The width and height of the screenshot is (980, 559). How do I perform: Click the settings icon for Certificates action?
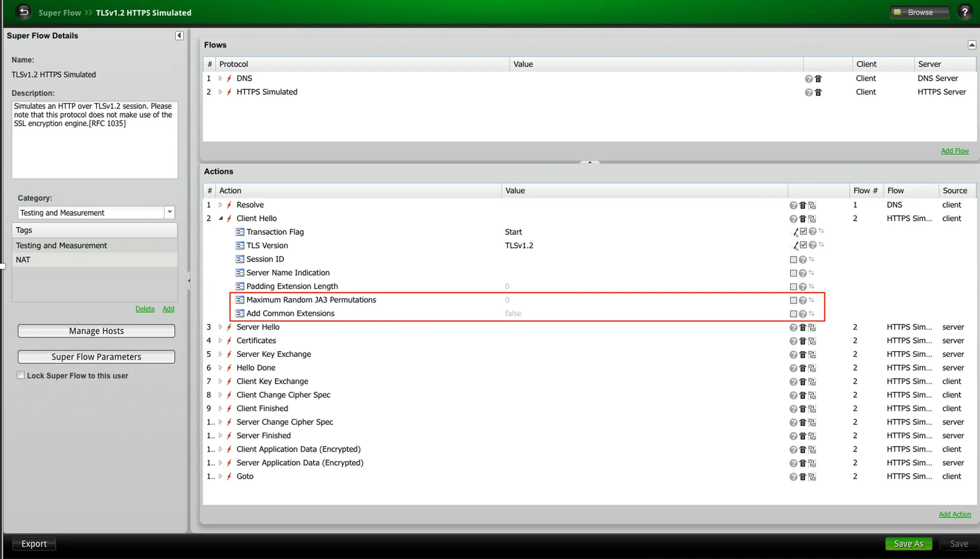coord(812,341)
